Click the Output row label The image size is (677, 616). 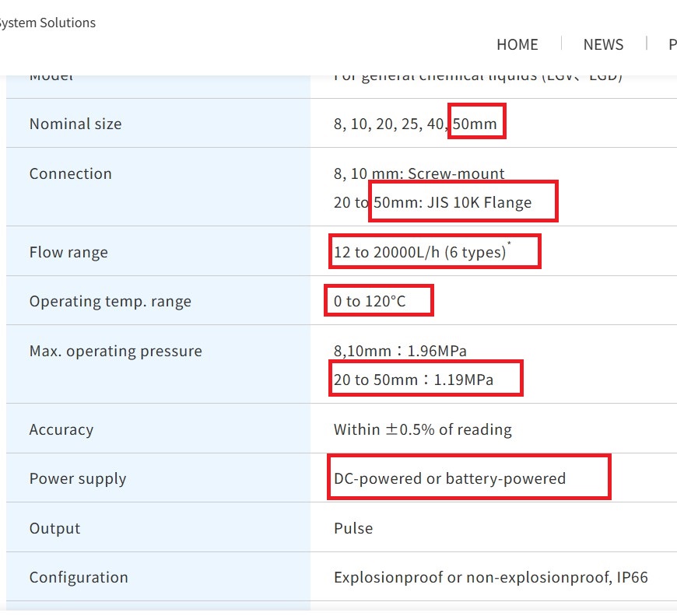[54, 528]
